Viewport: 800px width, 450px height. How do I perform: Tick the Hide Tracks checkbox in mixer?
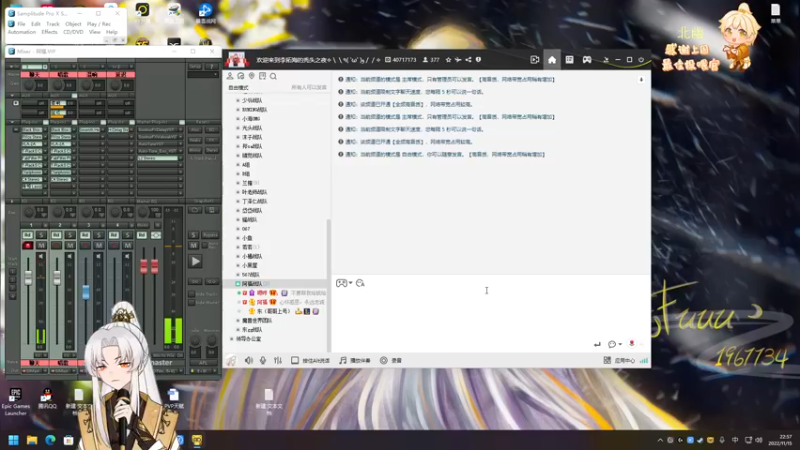coord(191,294)
